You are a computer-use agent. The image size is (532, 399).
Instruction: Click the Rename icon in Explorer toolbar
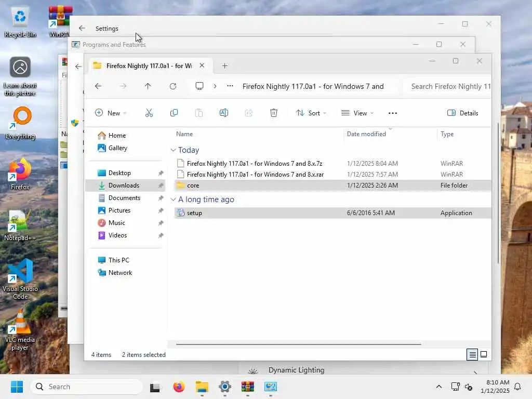coord(224,113)
